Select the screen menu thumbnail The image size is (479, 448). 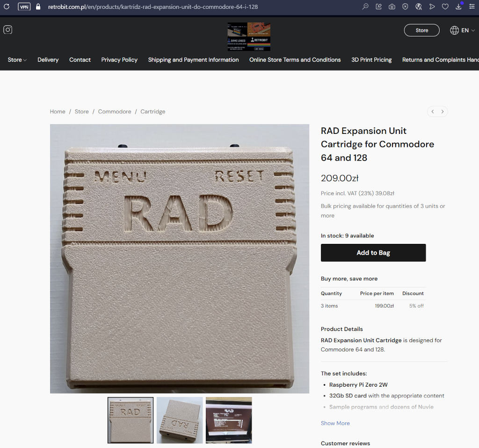(x=229, y=420)
